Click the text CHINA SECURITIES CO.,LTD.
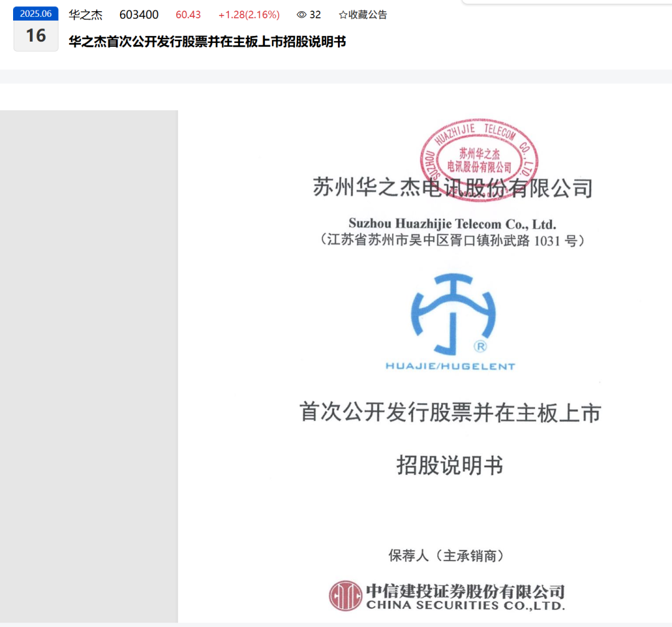 click(465, 605)
